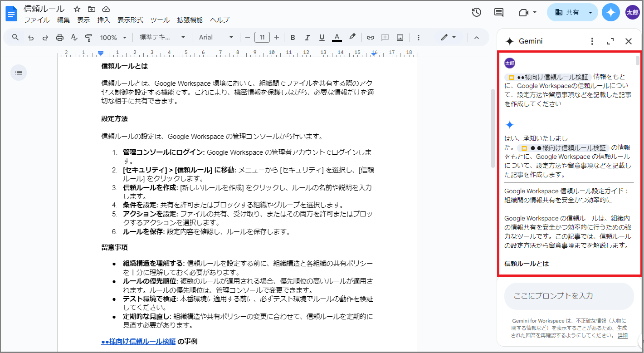644x353 pixels.
Task: Show the document outline
Action: point(19,73)
